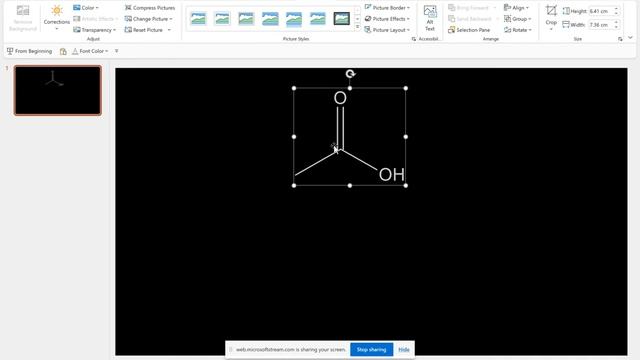The height and width of the screenshot is (360, 640).
Task: Click the Height input field
Action: click(x=600, y=11)
